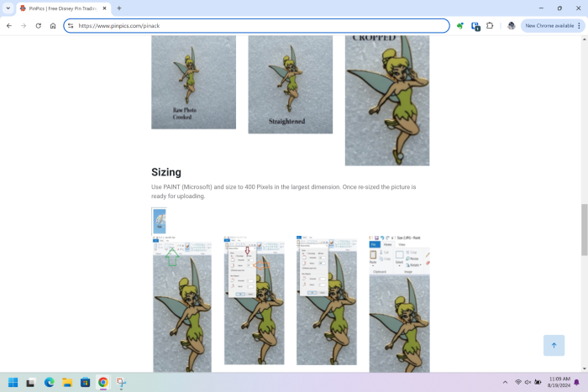Open the Chrome profile avatar
This screenshot has width=588, height=392.
[x=511, y=26]
